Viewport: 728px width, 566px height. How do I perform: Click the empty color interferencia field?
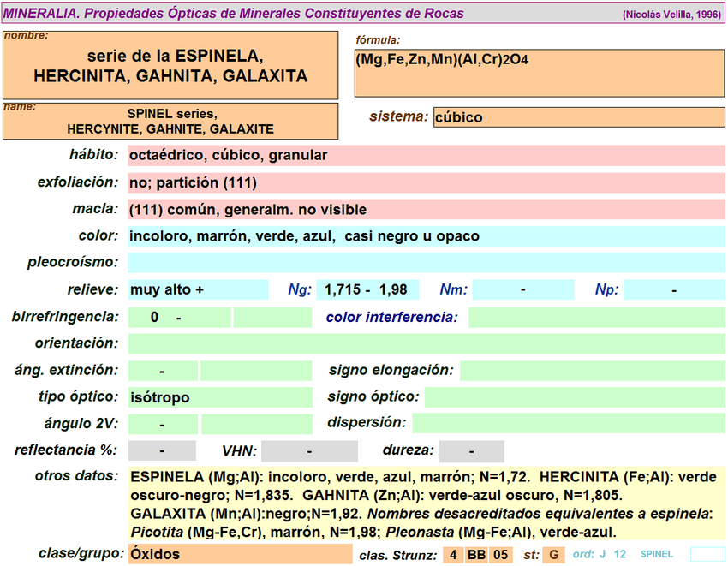pyautogui.click(x=596, y=318)
